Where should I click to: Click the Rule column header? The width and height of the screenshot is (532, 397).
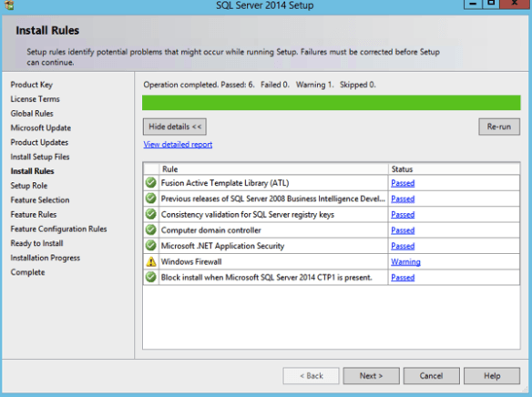tap(273, 168)
